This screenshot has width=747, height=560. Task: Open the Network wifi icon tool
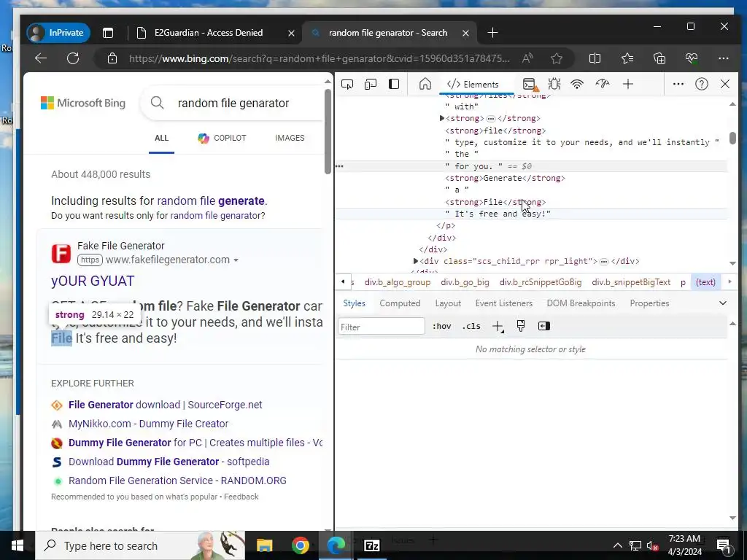578,85
